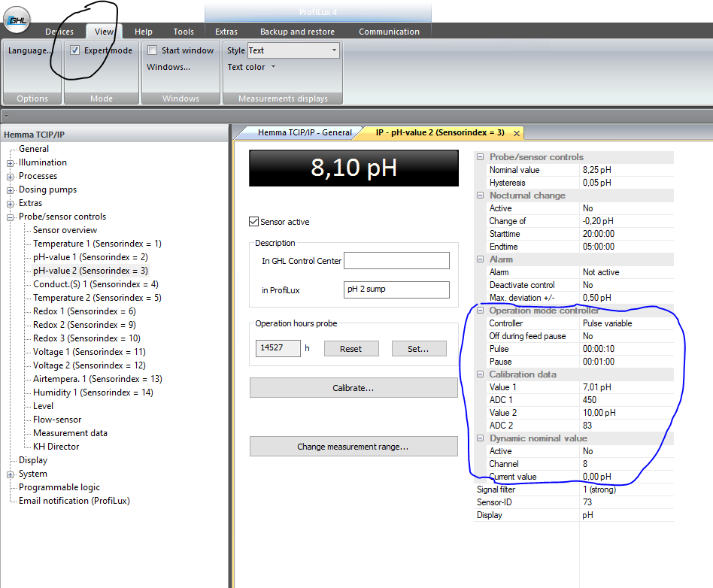
Task: Close the pH-value 2 tab
Action: (517, 133)
